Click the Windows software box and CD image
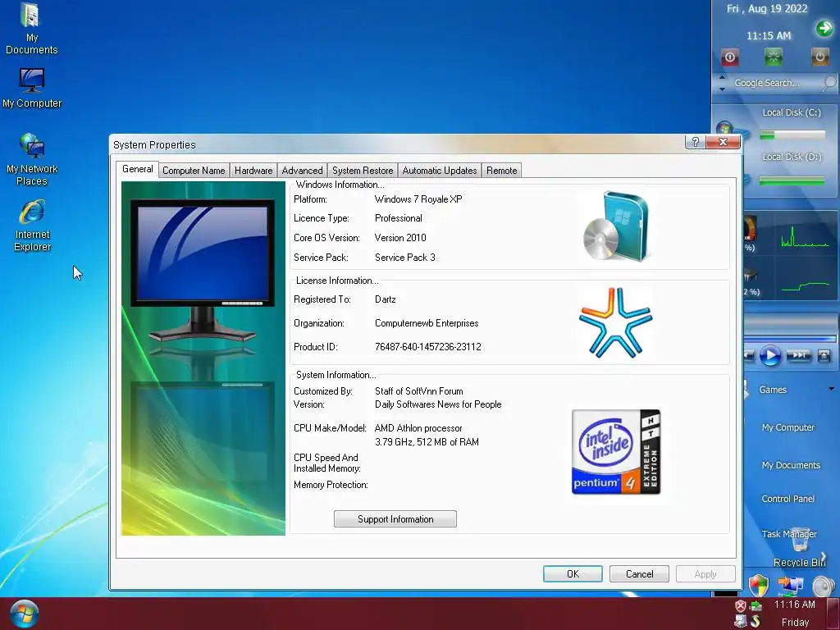 (617, 226)
